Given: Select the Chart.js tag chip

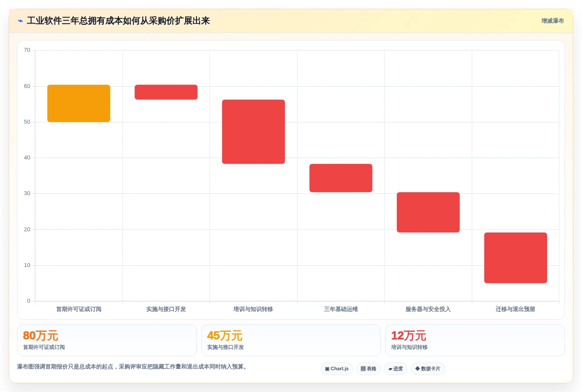Looking at the screenshot, I should pyautogui.click(x=337, y=369).
